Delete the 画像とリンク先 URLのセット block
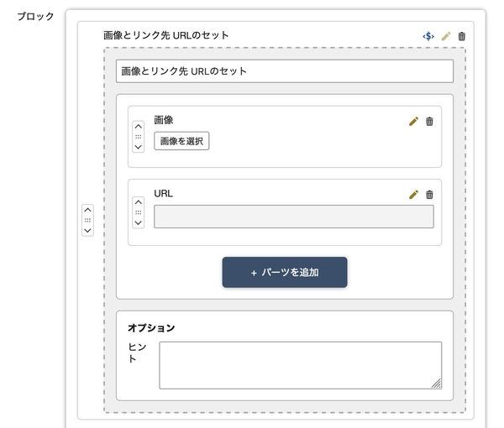 tap(461, 36)
